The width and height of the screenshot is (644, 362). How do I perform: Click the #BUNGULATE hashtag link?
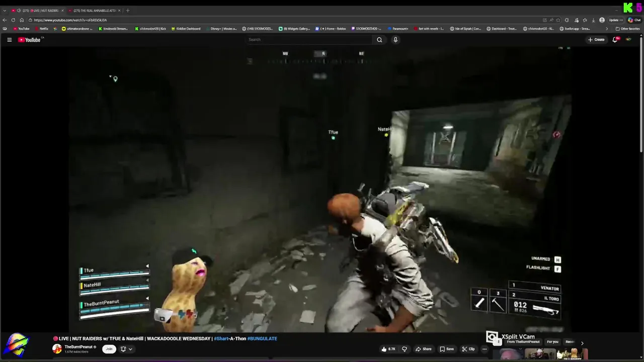coord(262,339)
